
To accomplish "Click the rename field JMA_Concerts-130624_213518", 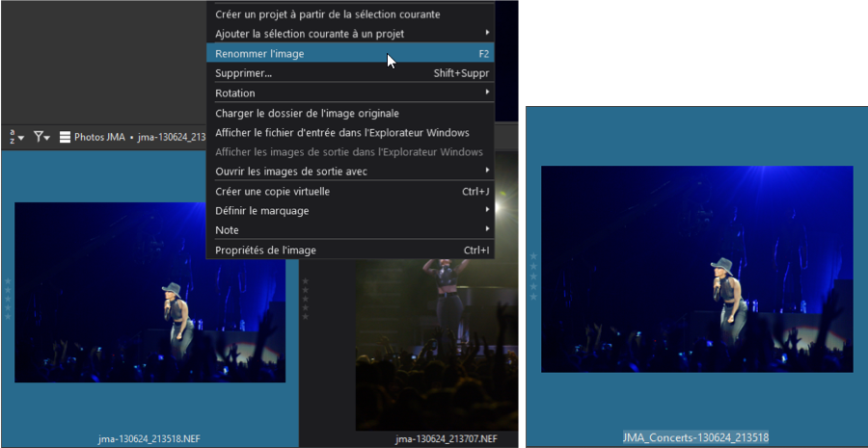I will coord(695,437).
